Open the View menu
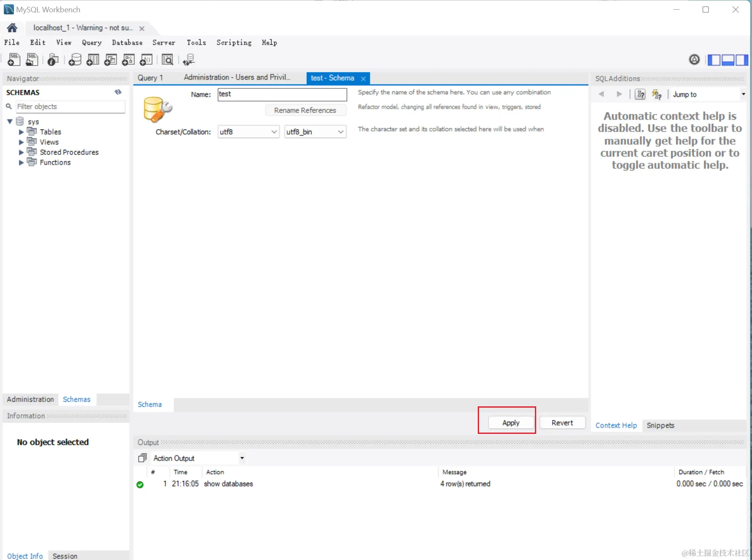 [x=64, y=42]
